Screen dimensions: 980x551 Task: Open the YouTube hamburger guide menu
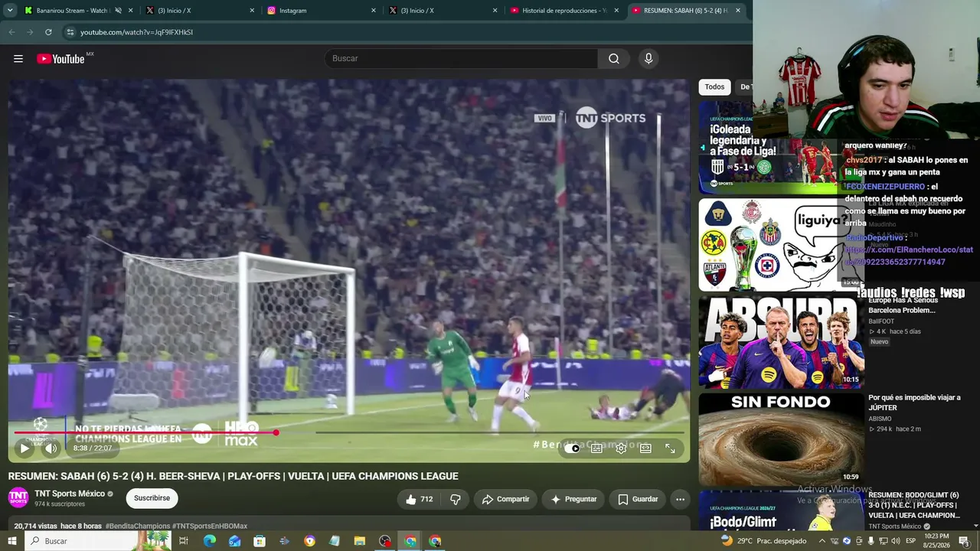[18, 59]
